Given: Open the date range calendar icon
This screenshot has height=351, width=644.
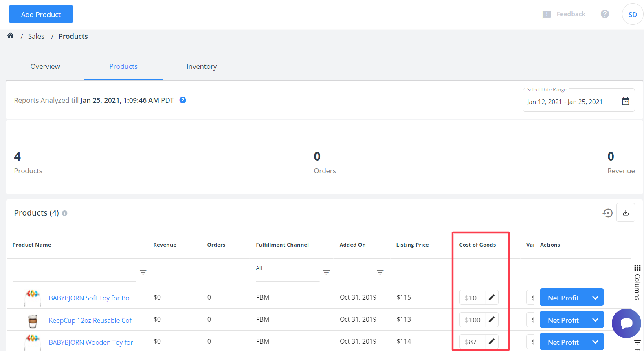Looking at the screenshot, I should (x=626, y=102).
